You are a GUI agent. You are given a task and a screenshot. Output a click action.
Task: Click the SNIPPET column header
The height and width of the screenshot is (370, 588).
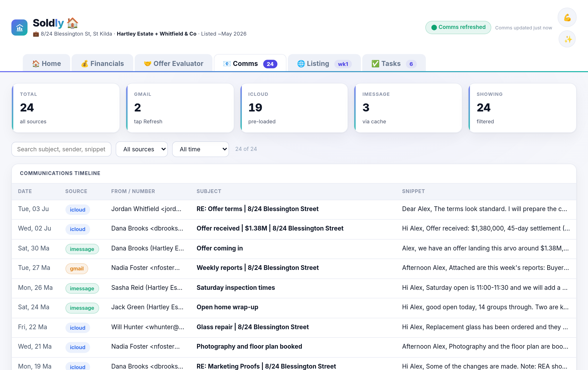tap(413, 191)
